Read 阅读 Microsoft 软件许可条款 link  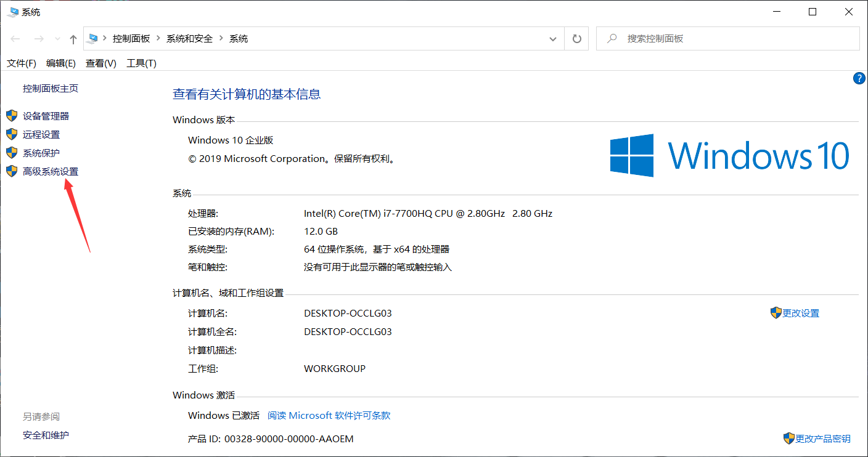point(329,415)
